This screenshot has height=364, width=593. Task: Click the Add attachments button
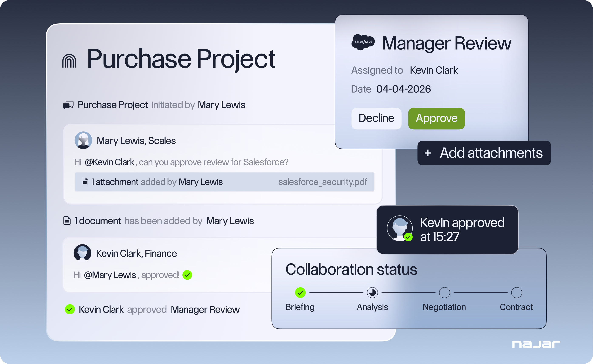[x=484, y=153]
